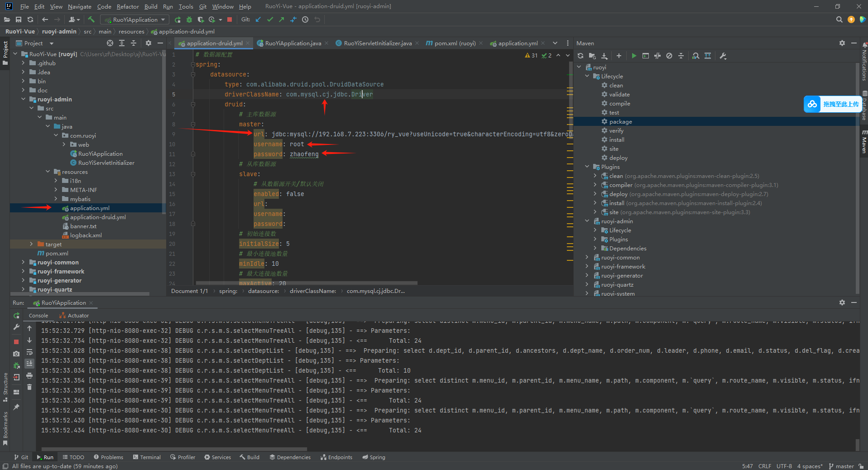Save all files with floppy icon
Screen dimensions: 868x470
[19, 19]
